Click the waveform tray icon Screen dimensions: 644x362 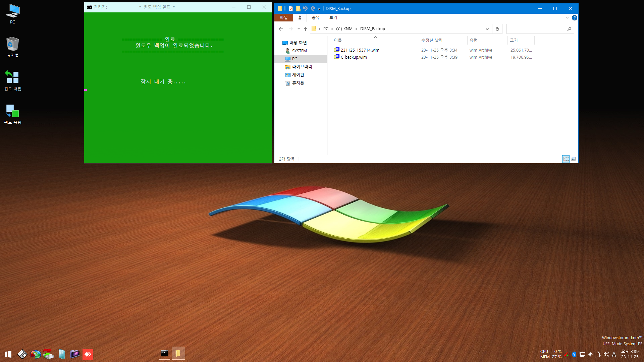590,354
